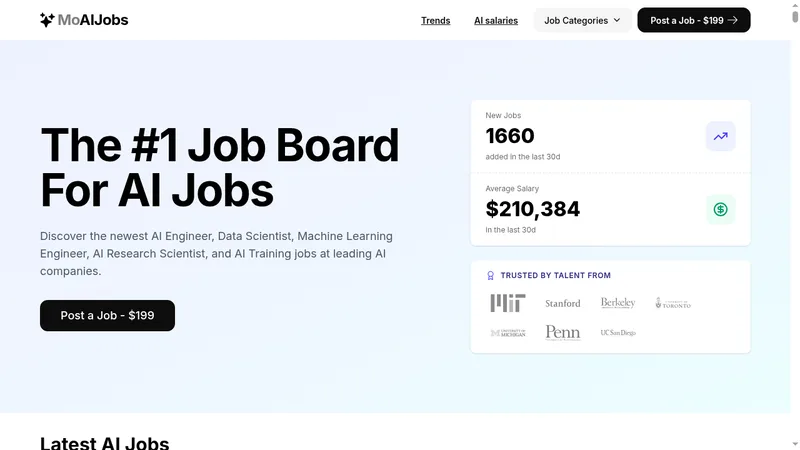The image size is (800, 450).
Task: Click the header Post a Job - $199 button
Action: [x=693, y=20]
